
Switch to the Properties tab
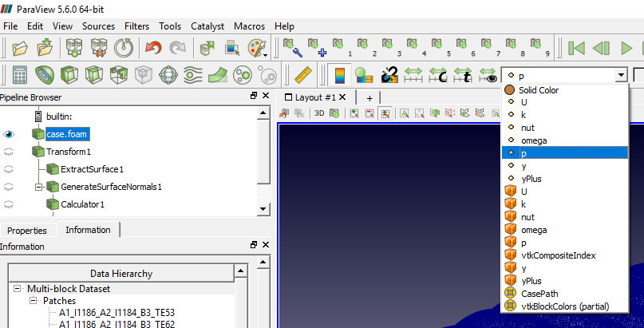(x=26, y=231)
